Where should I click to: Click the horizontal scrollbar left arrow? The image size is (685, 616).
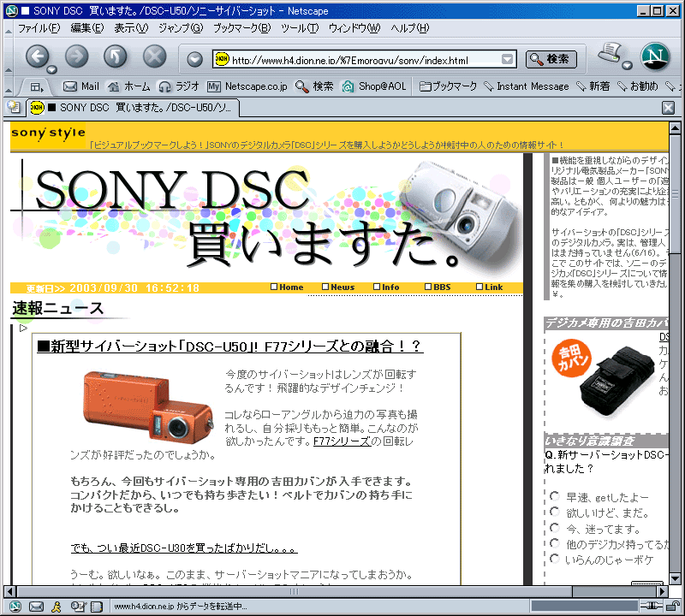click(10, 591)
